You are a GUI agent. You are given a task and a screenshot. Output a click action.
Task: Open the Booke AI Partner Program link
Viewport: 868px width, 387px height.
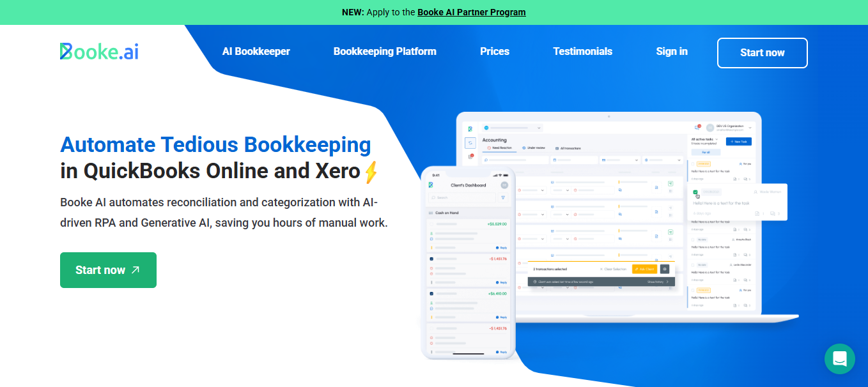pyautogui.click(x=472, y=12)
